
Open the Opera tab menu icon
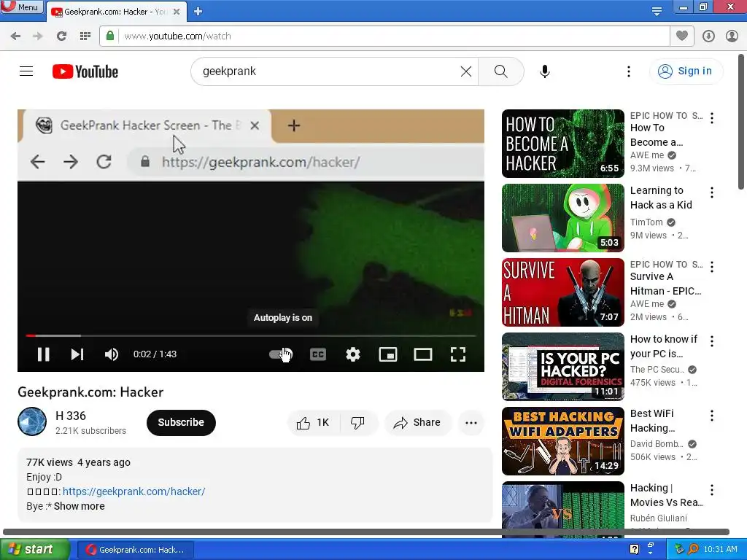(x=657, y=11)
